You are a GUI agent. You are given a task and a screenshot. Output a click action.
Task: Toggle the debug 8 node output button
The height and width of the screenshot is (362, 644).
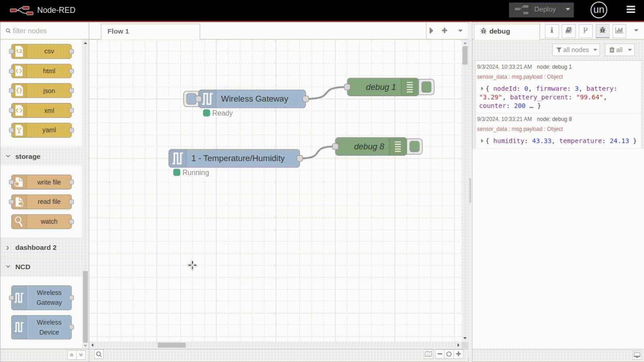[415, 146]
